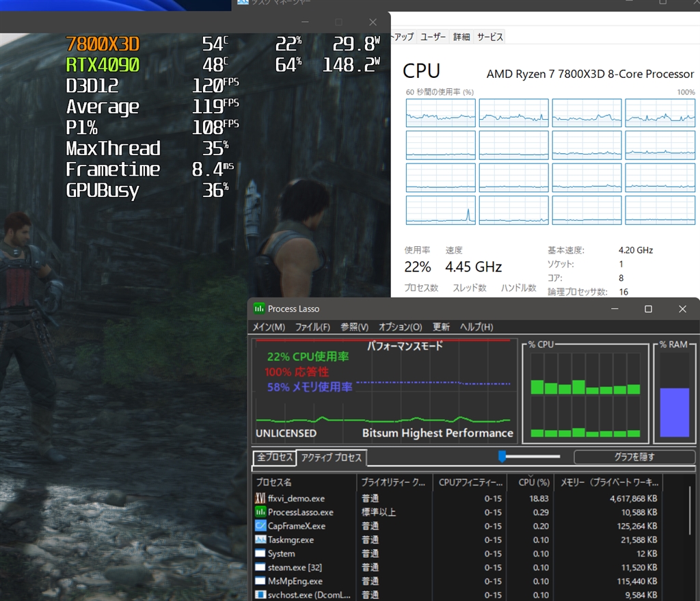Open the ファイル(F) menu in Process Lasso
The height and width of the screenshot is (601, 700).
point(312,327)
